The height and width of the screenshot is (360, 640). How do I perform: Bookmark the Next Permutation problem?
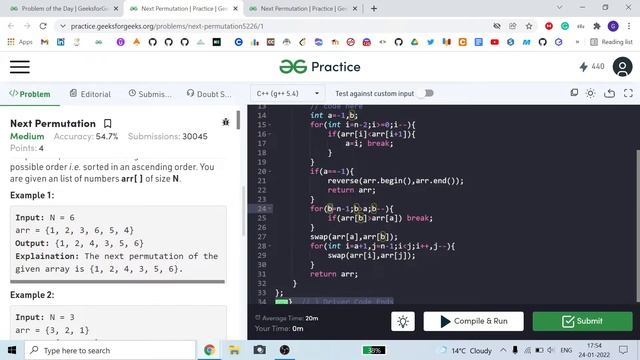pos(107,123)
